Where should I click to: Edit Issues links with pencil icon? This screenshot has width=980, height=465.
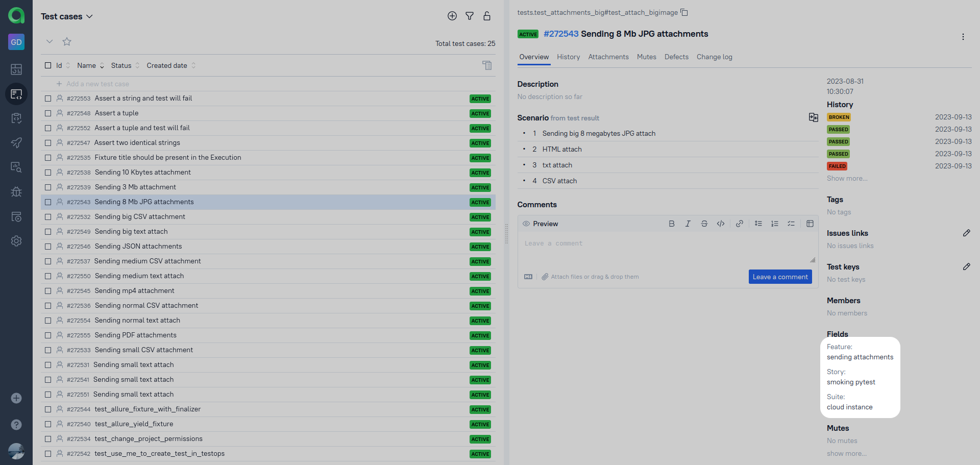pyautogui.click(x=966, y=233)
